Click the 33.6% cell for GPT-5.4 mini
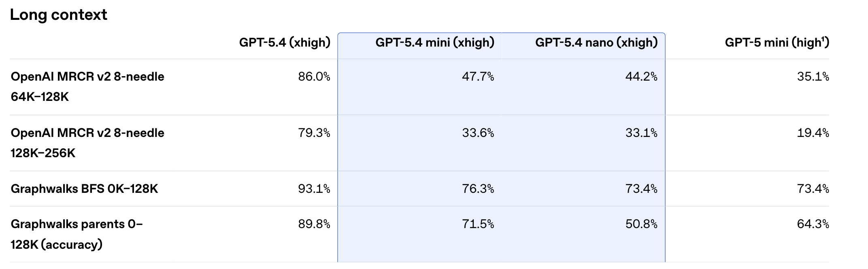868x269 pixels. pos(478,133)
